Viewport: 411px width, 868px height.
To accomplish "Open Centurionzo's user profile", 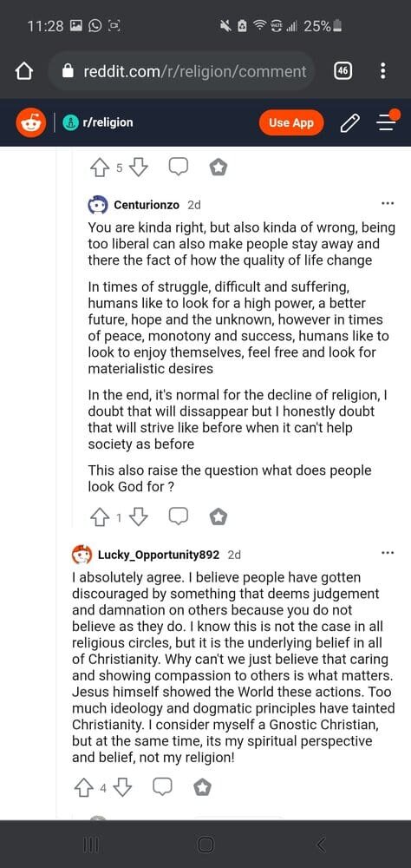I will 146,205.
